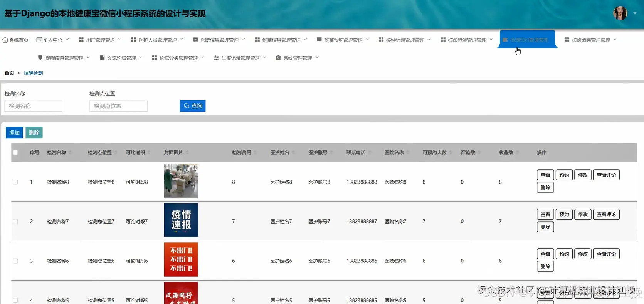Click 首页 in the breadcrumb

click(x=9, y=73)
